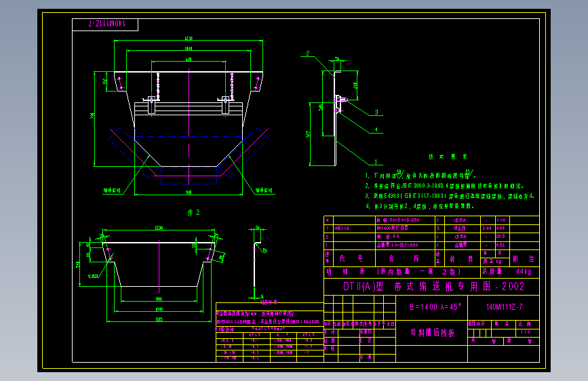Click the 527 vertical dimension in side view
Image resolution: width=588 pixels, height=381 pixels.
pos(307,134)
